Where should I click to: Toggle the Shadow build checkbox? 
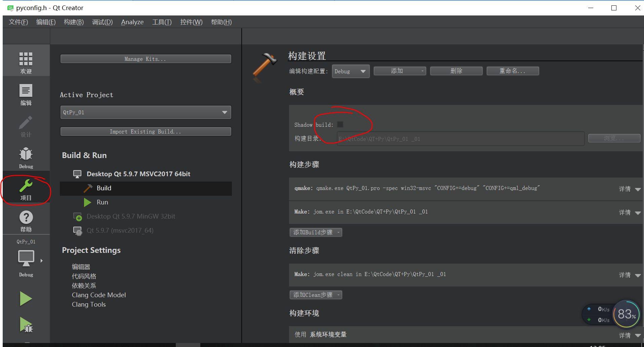click(340, 124)
